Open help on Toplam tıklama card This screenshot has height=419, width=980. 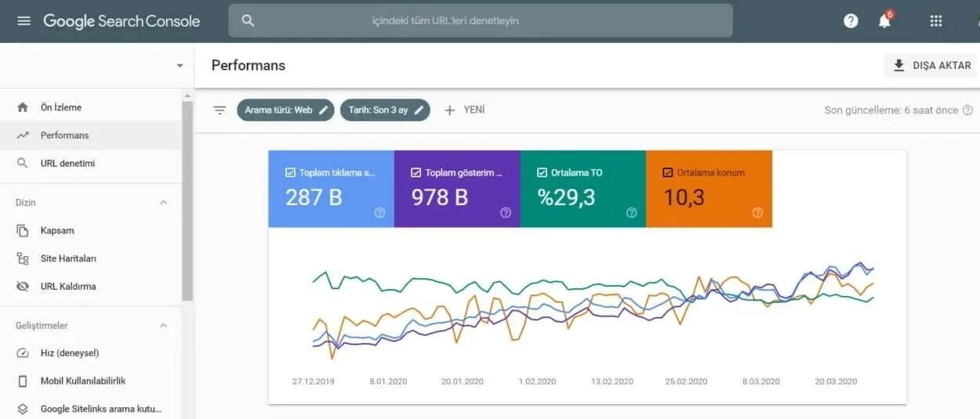tap(379, 212)
